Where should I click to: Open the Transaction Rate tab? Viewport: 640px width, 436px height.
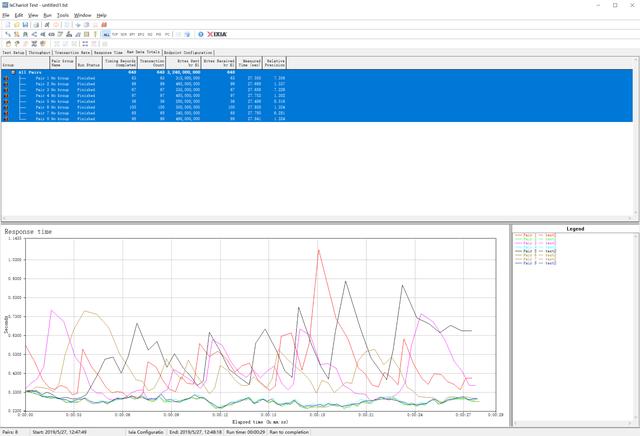[x=73, y=52]
